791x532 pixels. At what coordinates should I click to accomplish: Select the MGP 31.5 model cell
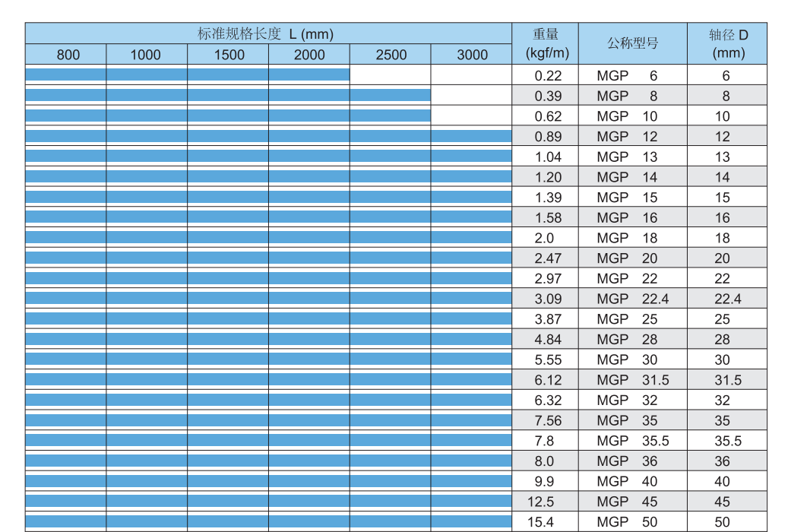click(x=632, y=380)
